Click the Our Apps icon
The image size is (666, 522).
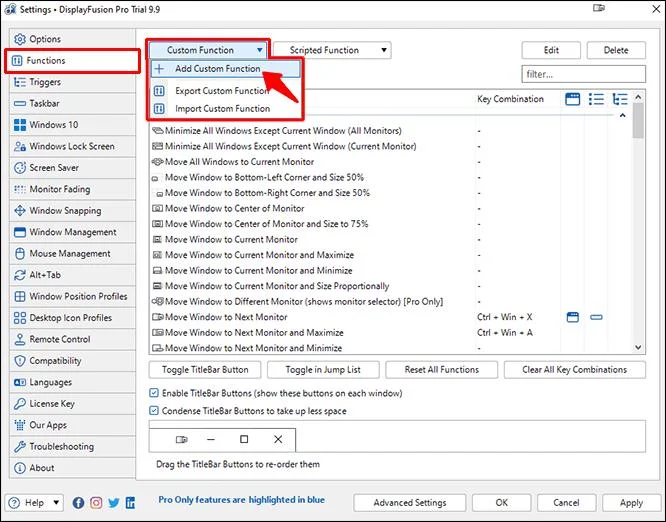point(20,425)
